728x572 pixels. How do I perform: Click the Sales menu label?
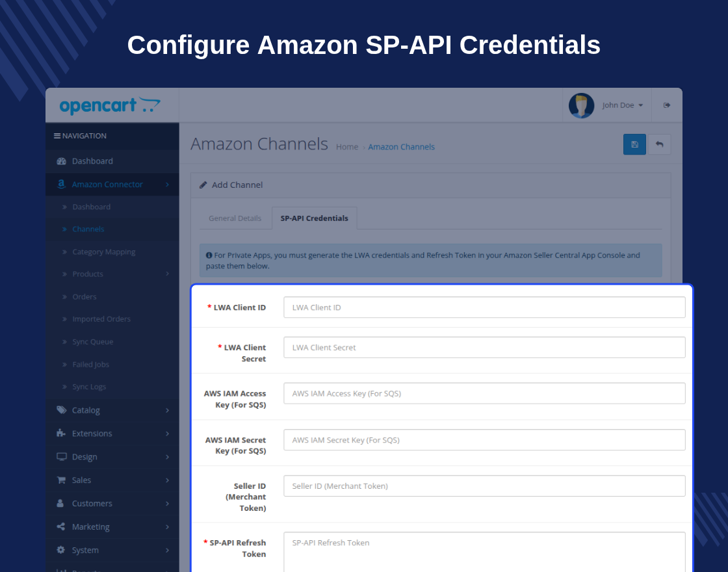coord(81,480)
